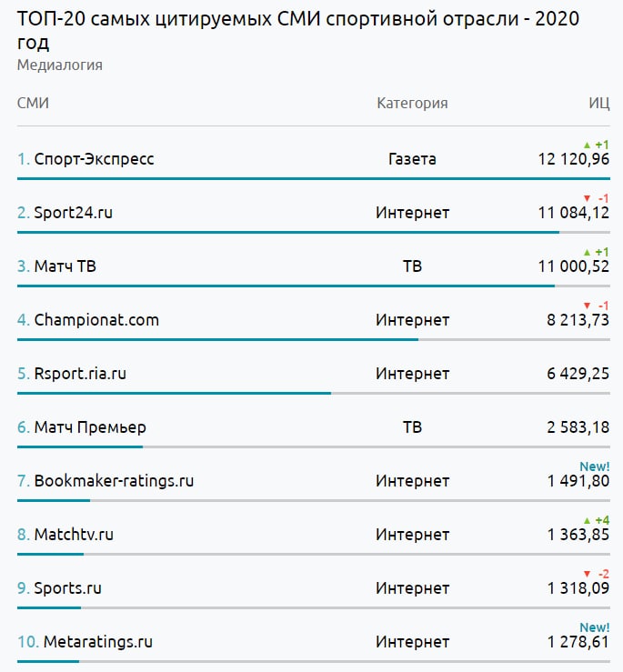623x672 pixels.
Task: Click the green up arrow beside Спорт-Экспресс
Action: coord(587,145)
